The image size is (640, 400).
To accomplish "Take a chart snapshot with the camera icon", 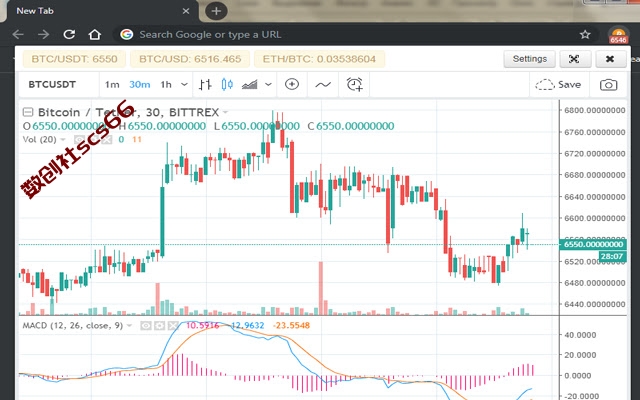I will coord(609,84).
